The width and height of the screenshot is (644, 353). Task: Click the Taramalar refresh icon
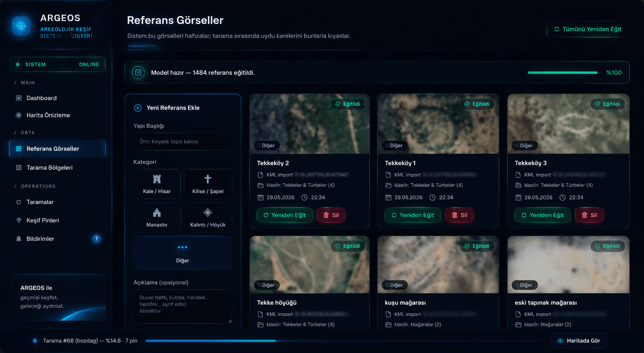(x=19, y=202)
